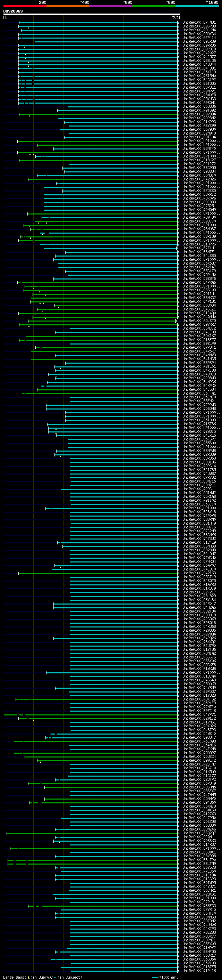Viewport: 222px width, 980px height.
Task: Click the orange ~40% identity legend segment
Action: 68,6
